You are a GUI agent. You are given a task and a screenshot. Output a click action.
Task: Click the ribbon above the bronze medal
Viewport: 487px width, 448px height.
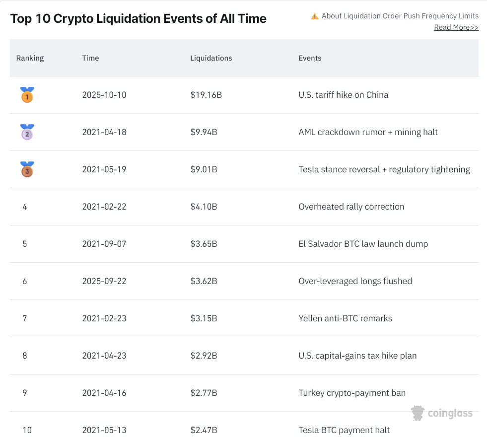[x=27, y=164]
